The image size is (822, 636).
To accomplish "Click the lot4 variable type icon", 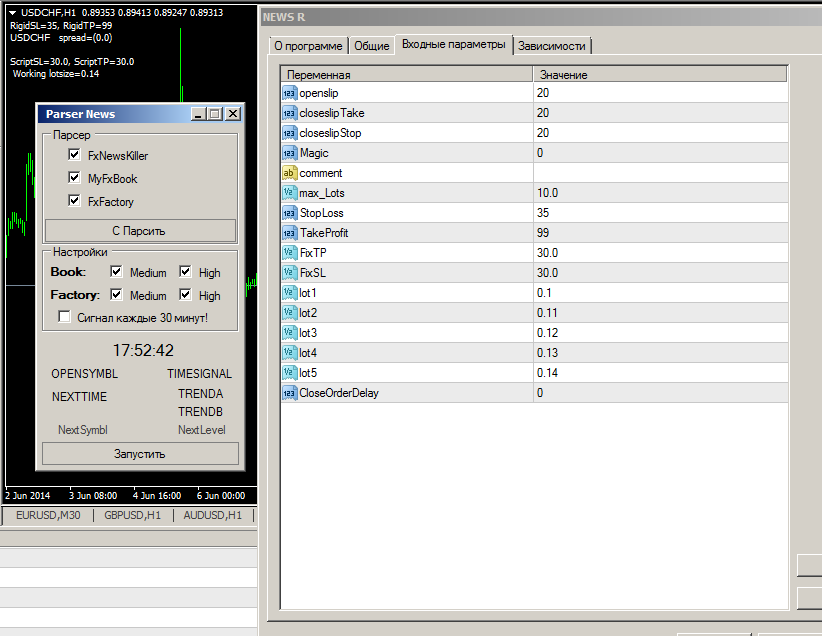I will point(289,353).
